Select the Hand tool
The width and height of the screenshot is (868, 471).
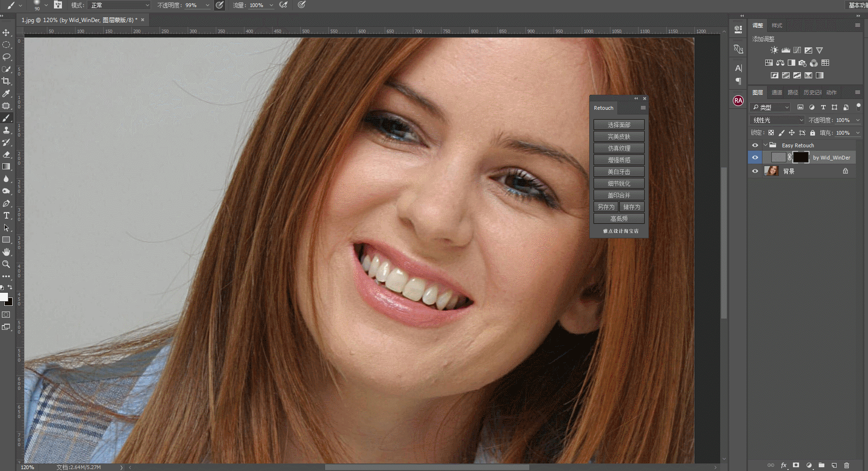tap(7, 252)
